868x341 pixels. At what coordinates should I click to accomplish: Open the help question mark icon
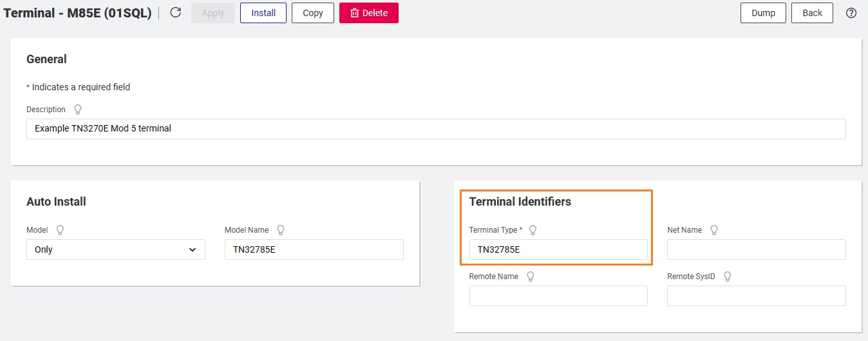tap(851, 13)
